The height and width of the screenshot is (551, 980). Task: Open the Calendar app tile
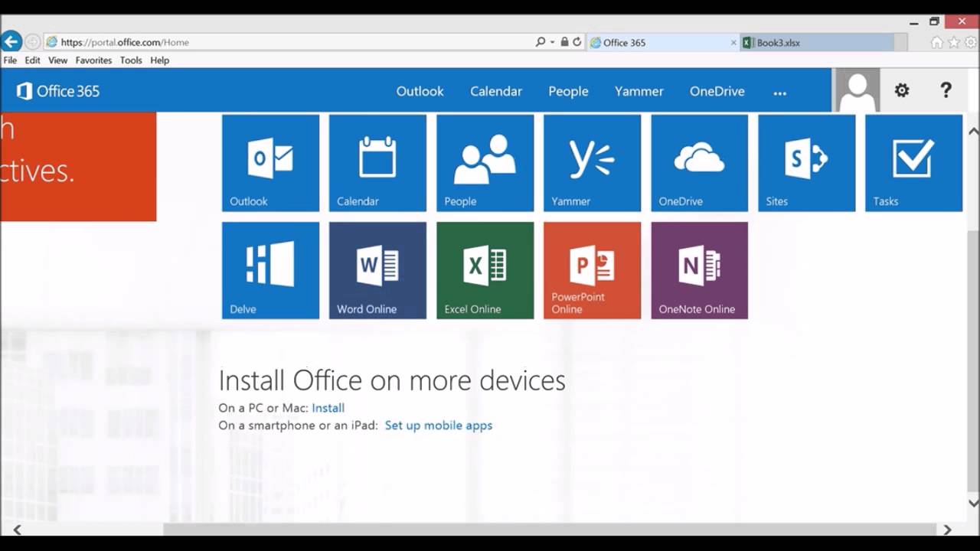point(377,163)
